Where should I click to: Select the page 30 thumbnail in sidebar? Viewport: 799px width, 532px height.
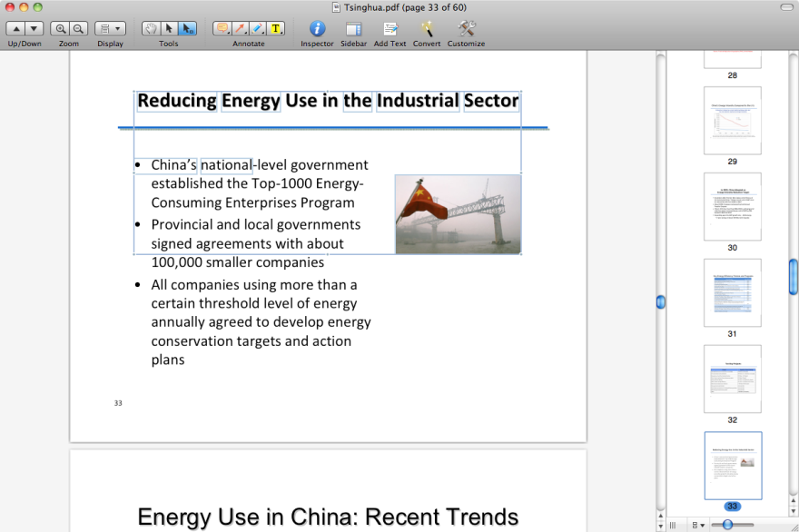coord(732,206)
